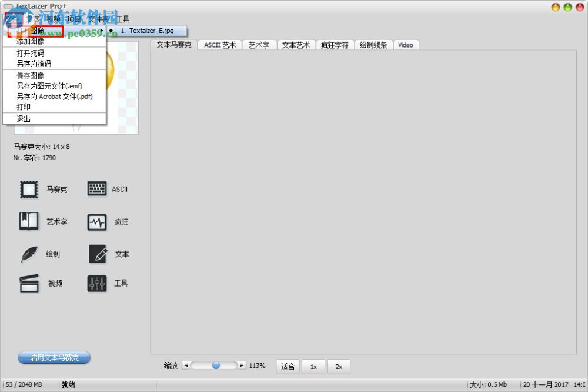
Task: Select the 艺术字 (Art text) icon
Action: click(x=28, y=221)
